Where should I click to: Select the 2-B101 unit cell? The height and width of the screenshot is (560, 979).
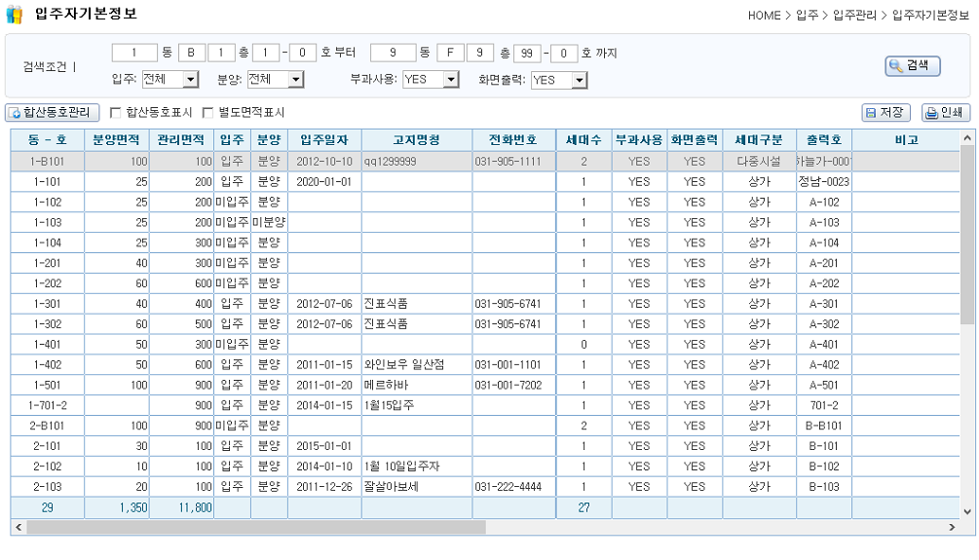[48, 426]
